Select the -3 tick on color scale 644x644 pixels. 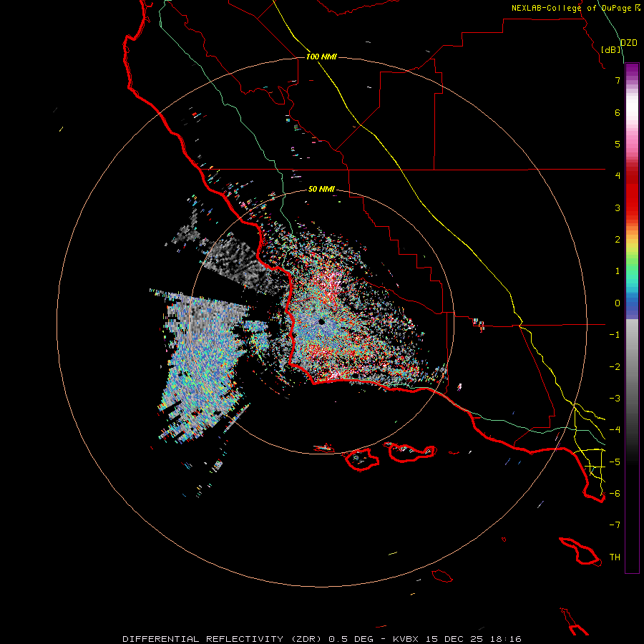coord(615,399)
